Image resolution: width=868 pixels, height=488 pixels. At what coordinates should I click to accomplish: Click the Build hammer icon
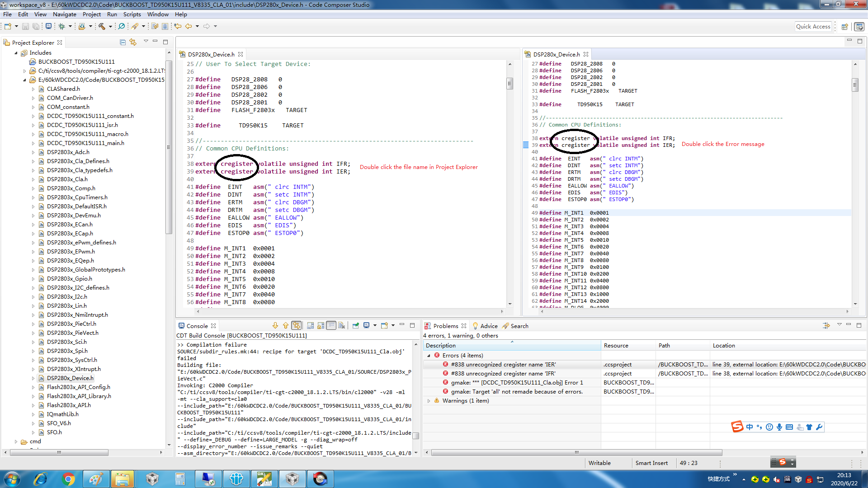coord(102,26)
